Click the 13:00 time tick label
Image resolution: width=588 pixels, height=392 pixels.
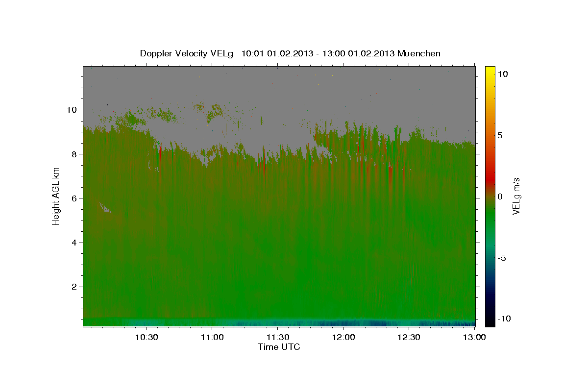[474, 337]
